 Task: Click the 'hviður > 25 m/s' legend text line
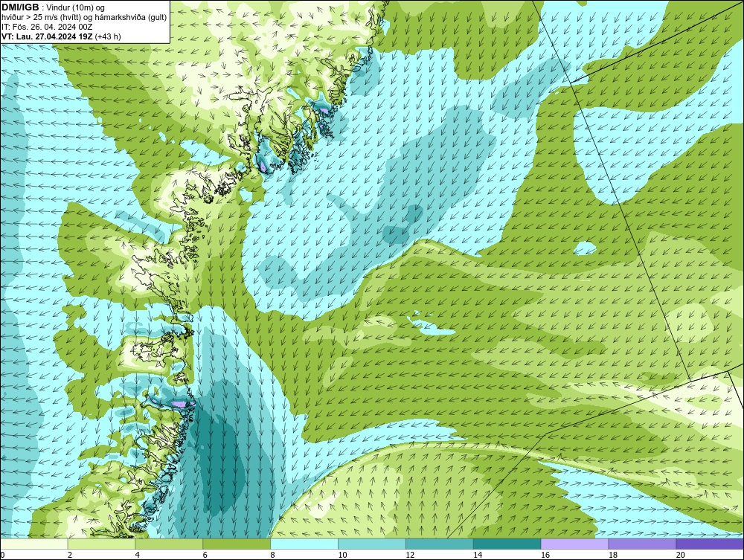[84, 17]
